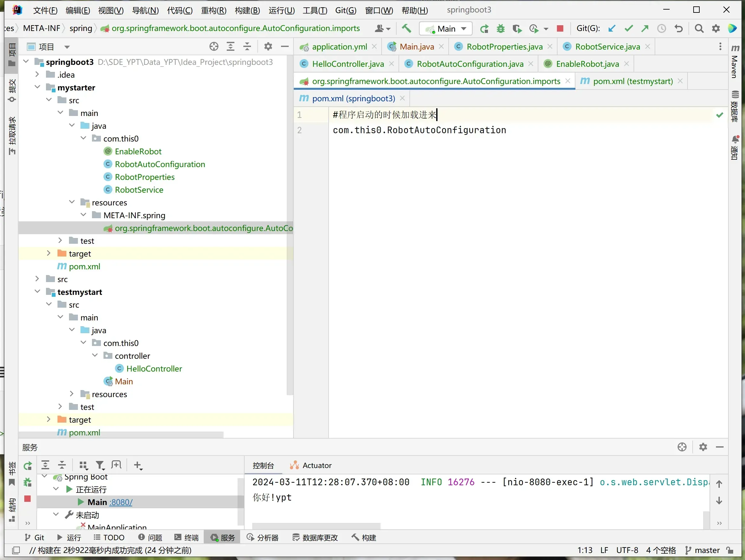Click Git commit checkmark icon
Screen dimensions: 745x560
(x=628, y=29)
